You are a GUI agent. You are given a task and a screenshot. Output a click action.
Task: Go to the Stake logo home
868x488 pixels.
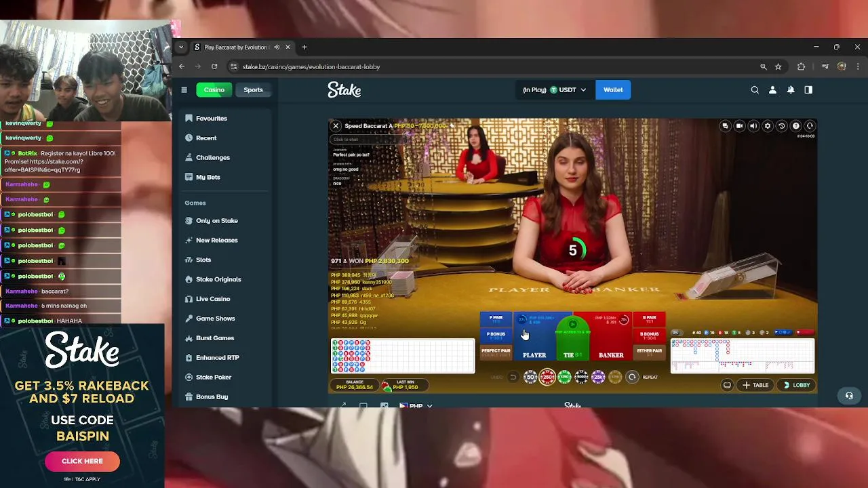(x=344, y=89)
